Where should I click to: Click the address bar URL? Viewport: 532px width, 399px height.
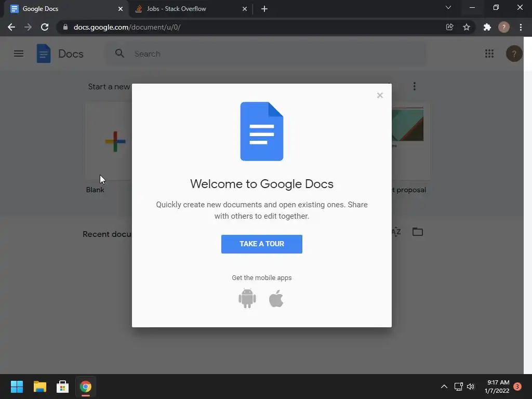pyautogui.click(x=127, y=27)
